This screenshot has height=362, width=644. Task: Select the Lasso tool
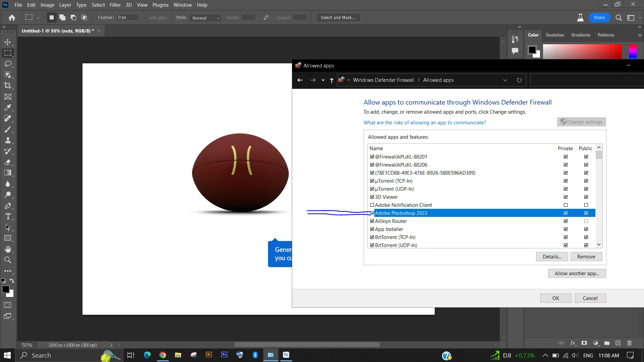click(8, 64)
